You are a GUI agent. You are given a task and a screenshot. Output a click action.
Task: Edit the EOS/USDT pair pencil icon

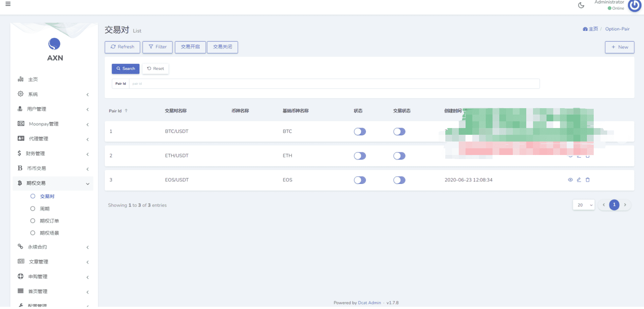pyautogui.click(x=579, y=180)
